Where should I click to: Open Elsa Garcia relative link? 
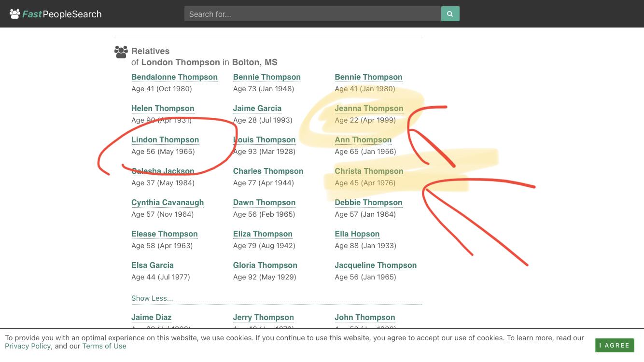coord(153,265)
